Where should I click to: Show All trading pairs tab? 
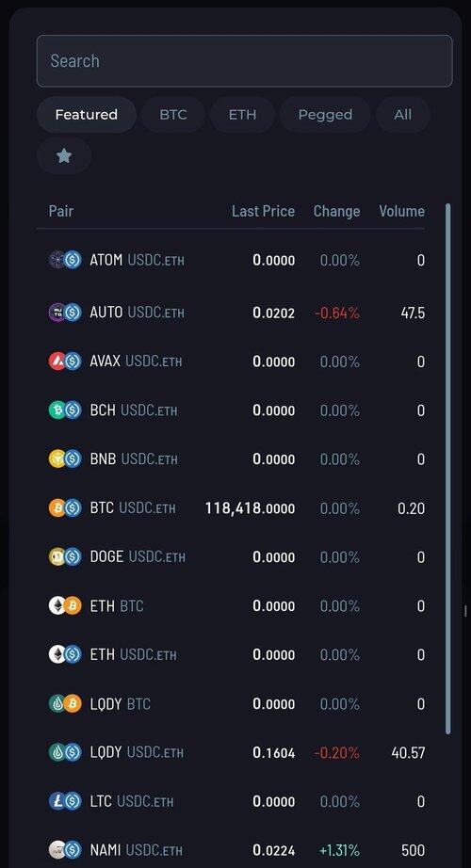click(403, 115)
